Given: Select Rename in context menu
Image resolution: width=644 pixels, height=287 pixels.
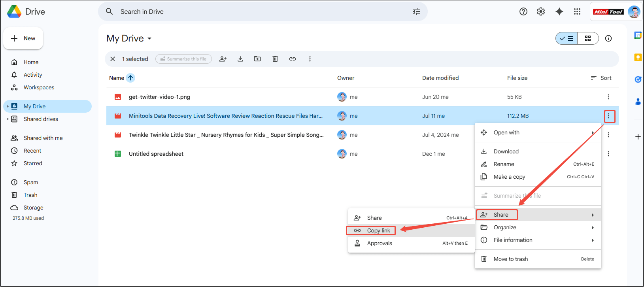Looking at the screenshot, I should click(x=538, y=164).
